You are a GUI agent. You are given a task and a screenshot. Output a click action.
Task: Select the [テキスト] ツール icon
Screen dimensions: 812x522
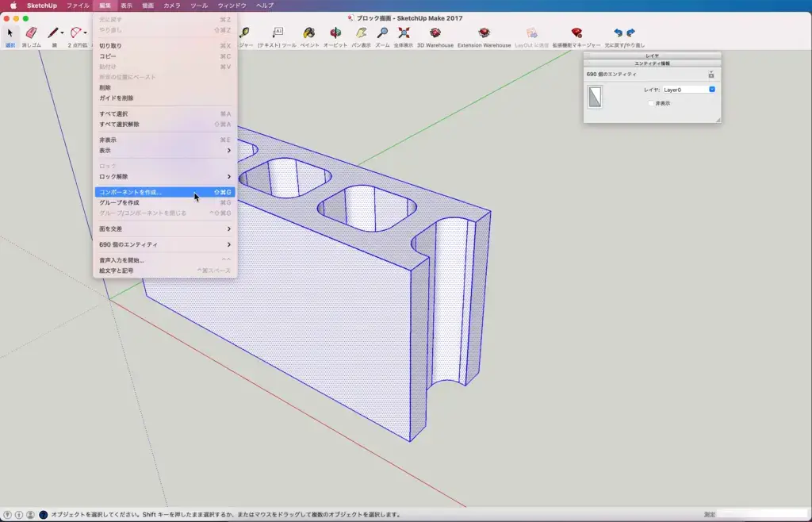[278, 33]
